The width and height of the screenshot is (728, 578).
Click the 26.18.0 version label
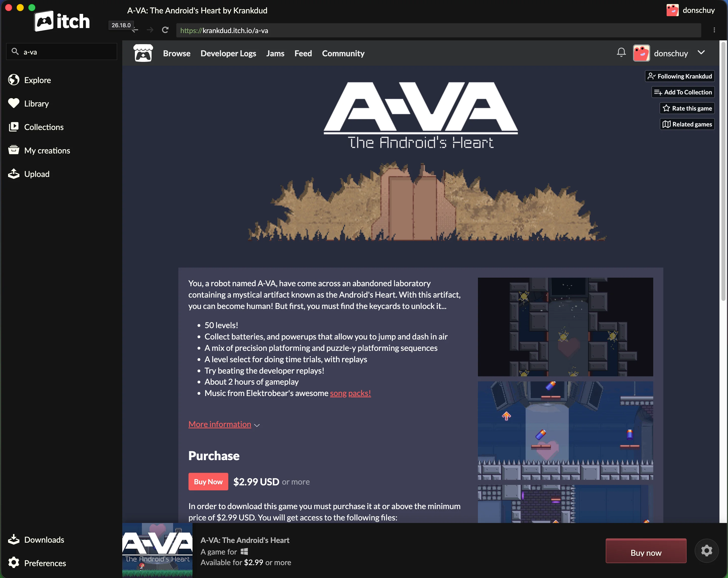121,25
